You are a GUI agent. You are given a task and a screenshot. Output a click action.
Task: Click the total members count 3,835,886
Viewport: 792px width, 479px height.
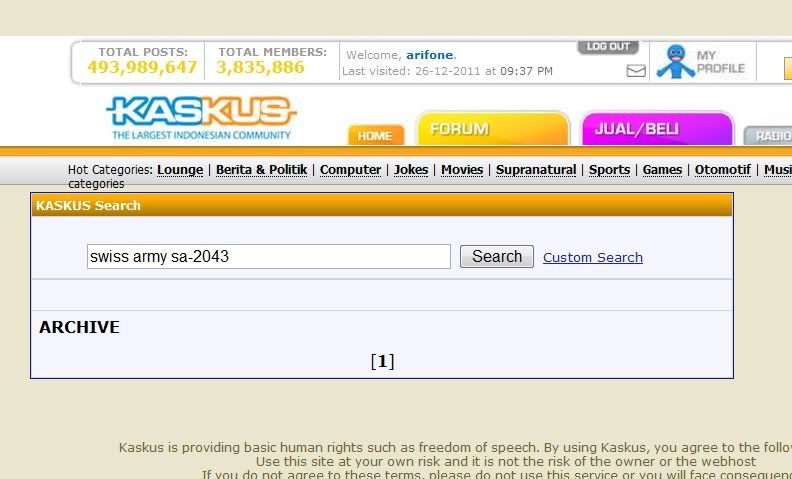261,67
